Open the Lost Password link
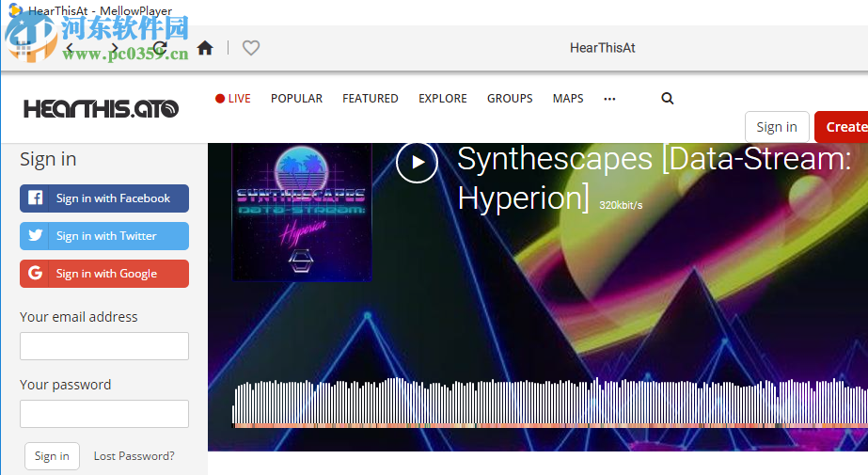This screenshot has width=868, height=475. (134, 456)
